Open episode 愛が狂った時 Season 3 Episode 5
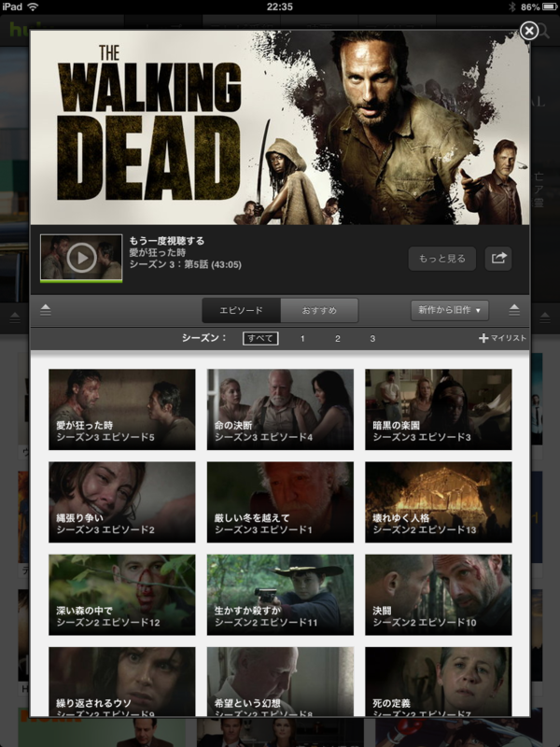Viewport: 560px width, 747px height. pyautogui.click(x=122, y=409)
